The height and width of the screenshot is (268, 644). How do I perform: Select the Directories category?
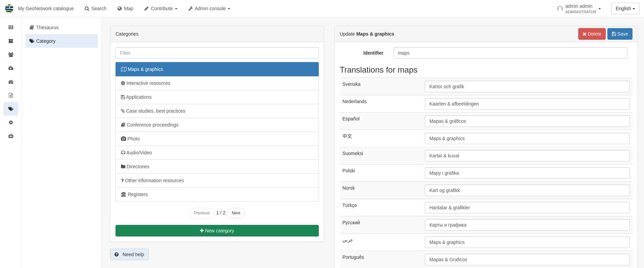pyautogui.click(x=217, y=167)
